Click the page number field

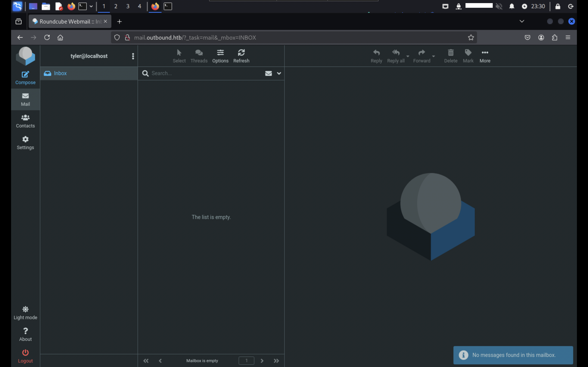click(246, 361)
